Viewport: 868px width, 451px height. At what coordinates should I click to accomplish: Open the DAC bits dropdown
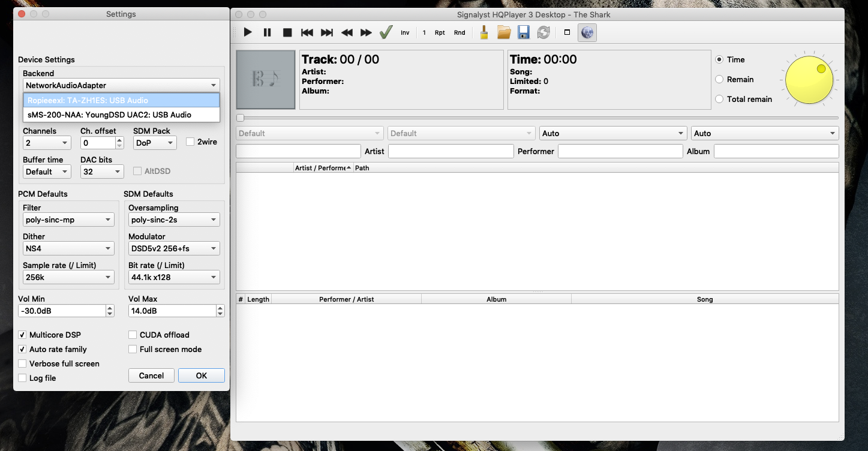tap(102, 172)
